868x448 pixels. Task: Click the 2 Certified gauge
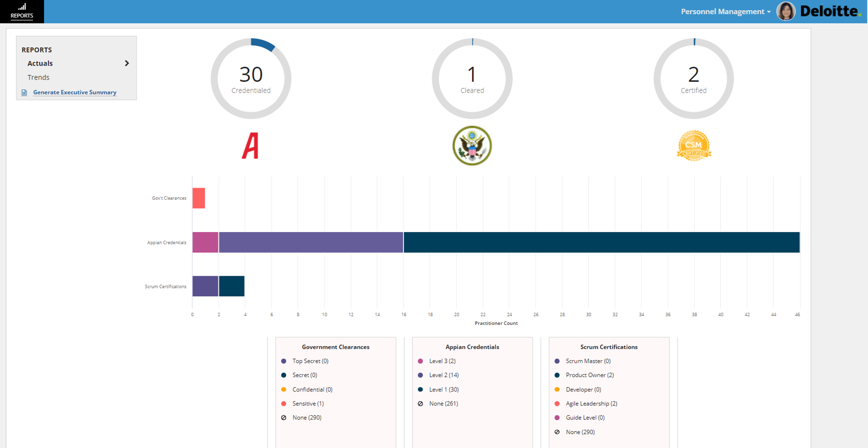[x=693, y=78]
